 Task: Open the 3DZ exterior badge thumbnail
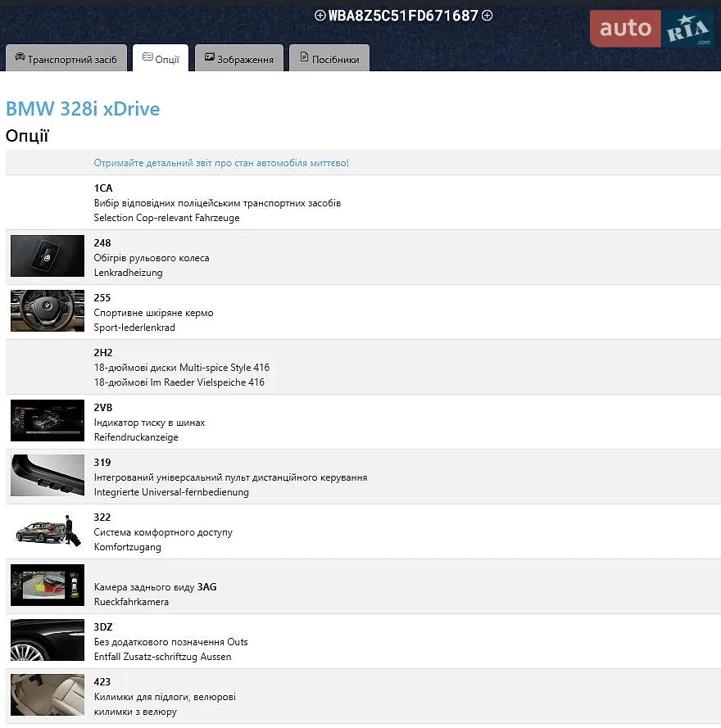48,640
